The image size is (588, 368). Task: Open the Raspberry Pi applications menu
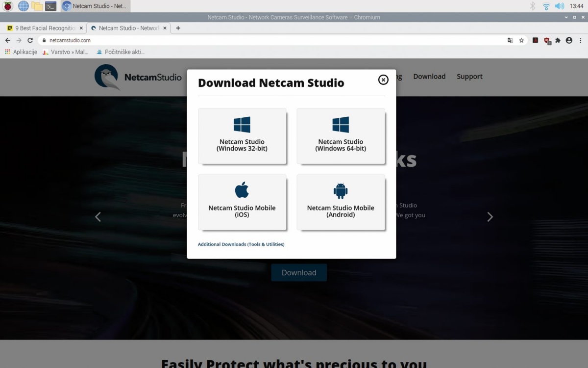[x=8, y=6]
